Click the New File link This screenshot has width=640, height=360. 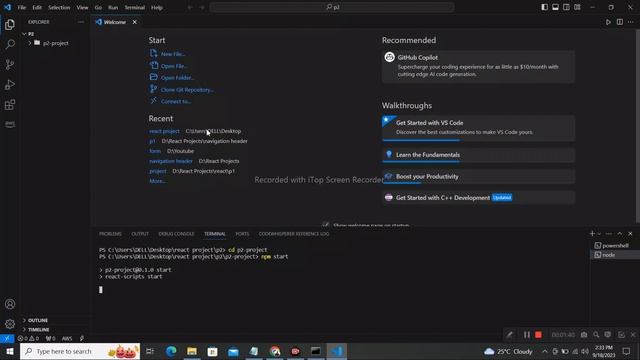coord(173,54)
